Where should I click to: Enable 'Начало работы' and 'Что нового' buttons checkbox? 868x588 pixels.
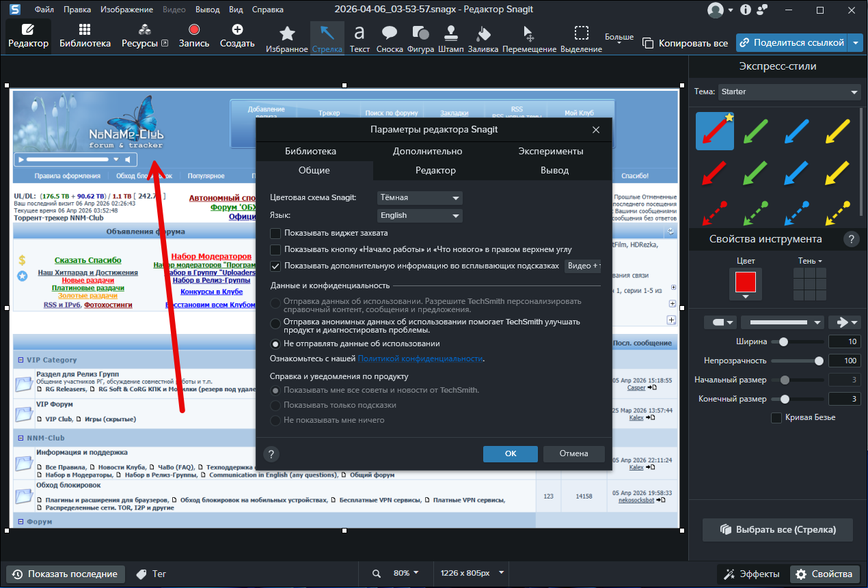coord(275,250)
